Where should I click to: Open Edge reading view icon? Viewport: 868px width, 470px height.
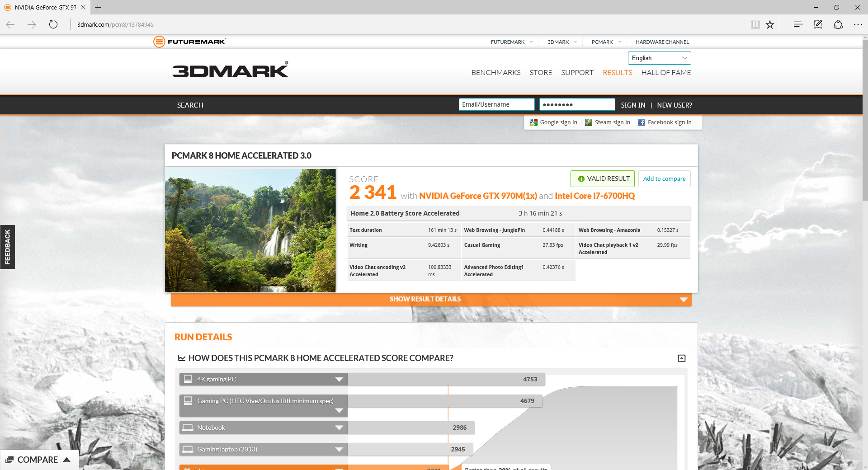coord(755,24)
